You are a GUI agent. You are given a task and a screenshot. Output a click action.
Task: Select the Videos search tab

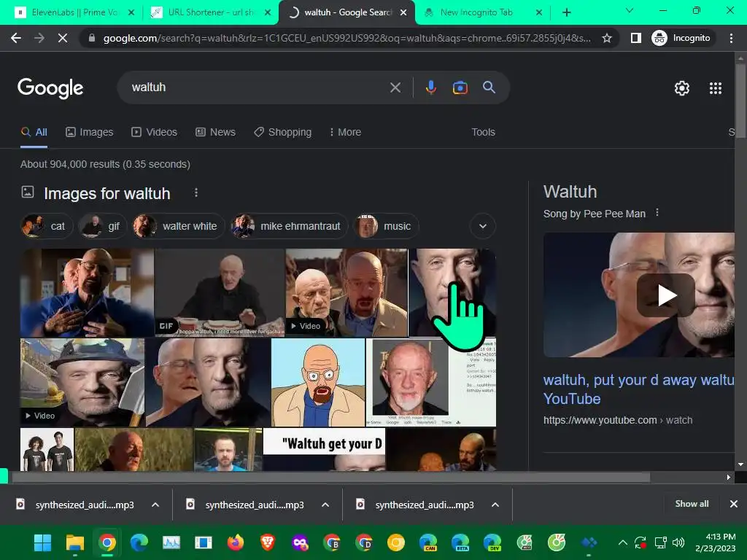pyautogui.click(x=155, y=132)
